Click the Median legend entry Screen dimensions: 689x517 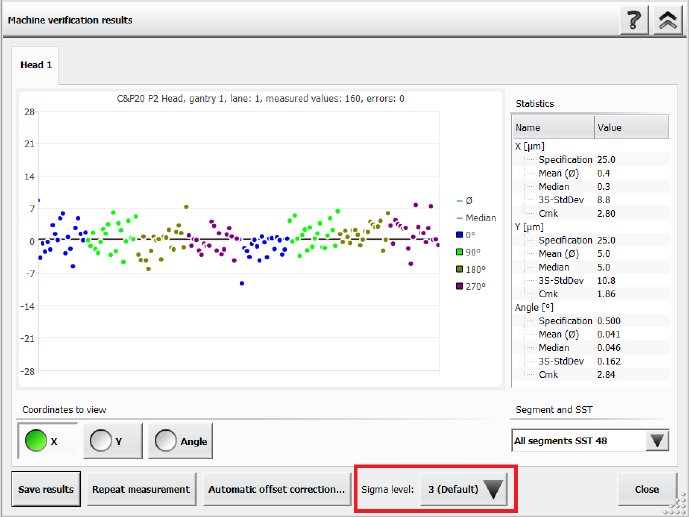[x=476, y=218]
